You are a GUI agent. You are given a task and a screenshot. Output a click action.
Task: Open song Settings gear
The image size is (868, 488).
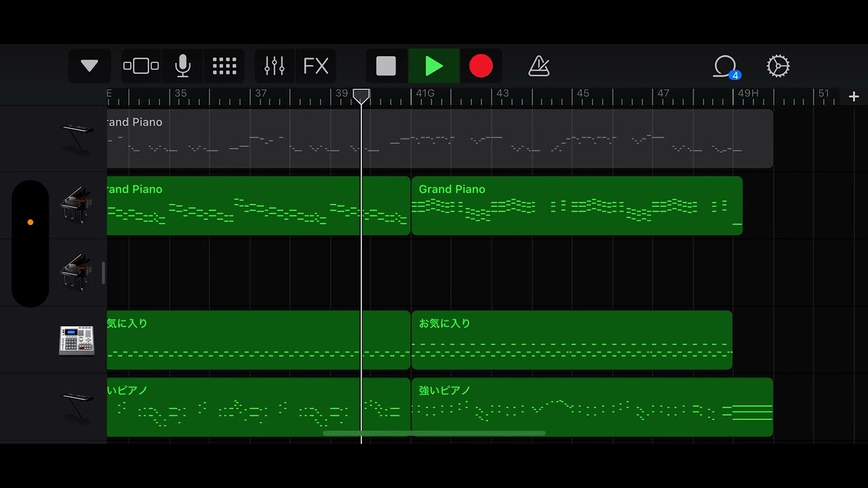tap(778, 66)
